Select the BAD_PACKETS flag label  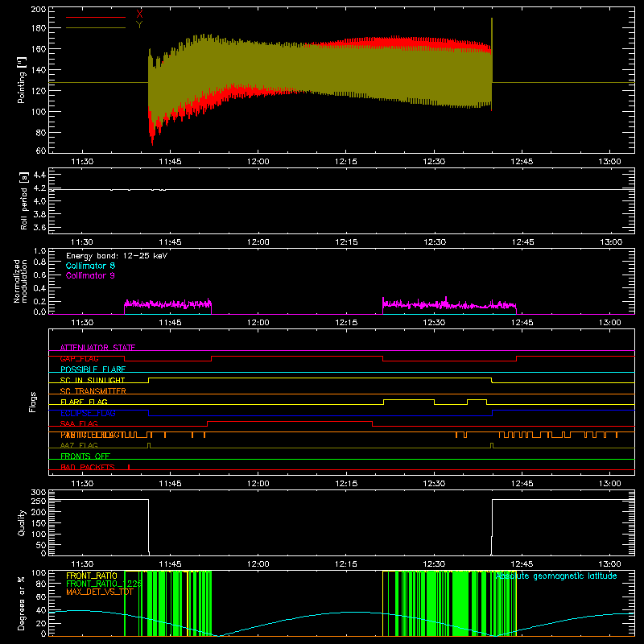pyautogui.click(x=88, y=467)
